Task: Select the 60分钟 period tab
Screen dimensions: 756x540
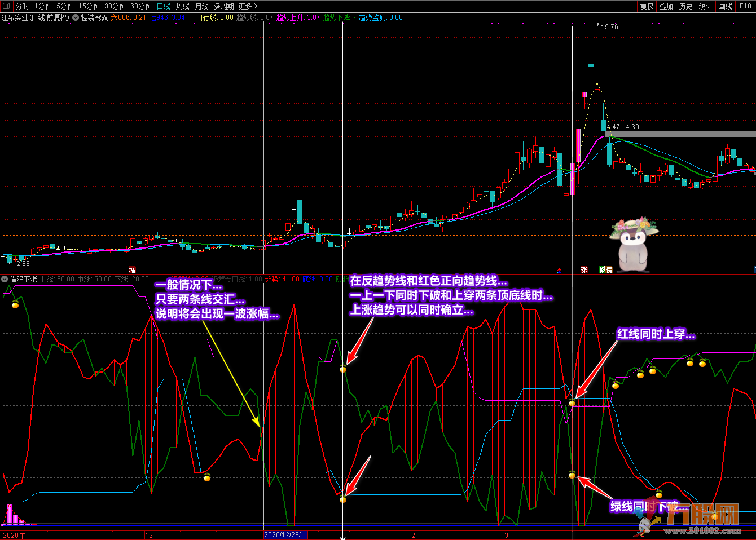Action: (x=140, y=6)
